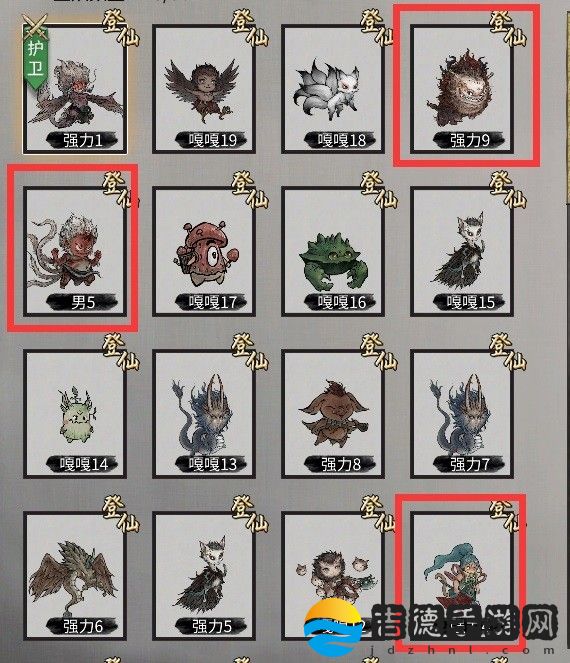Select the brown big-eared creature 强力8
The height and width of the screenshot is (663, 570).
[333, 414]
